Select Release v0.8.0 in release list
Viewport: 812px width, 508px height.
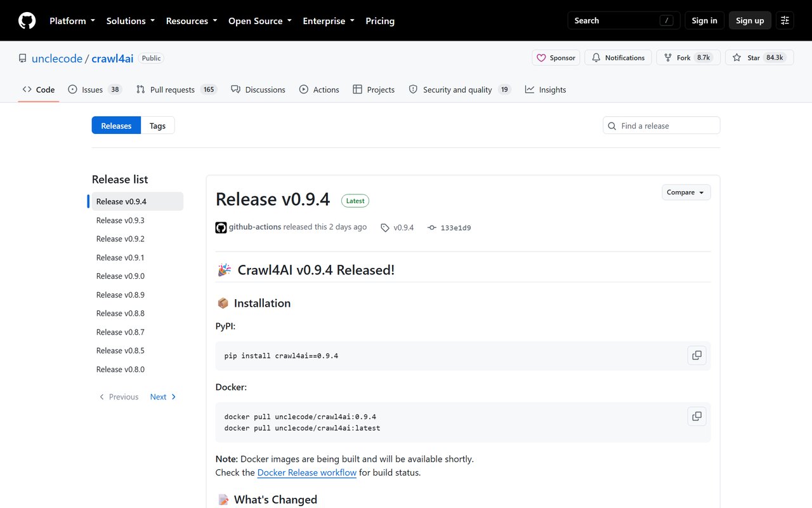click(x=138, y=370)
